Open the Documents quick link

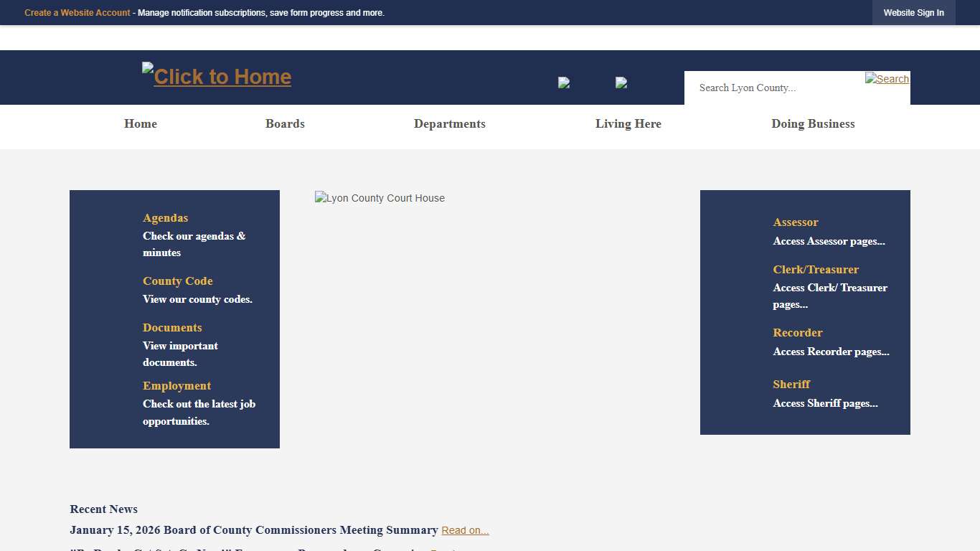(x=172, y=327)
